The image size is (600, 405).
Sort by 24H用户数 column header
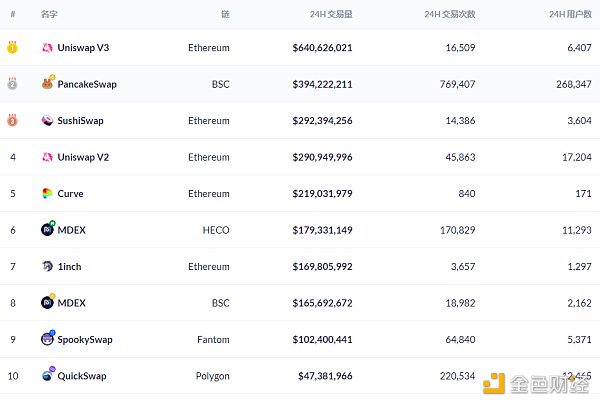[x=571, y=15]
